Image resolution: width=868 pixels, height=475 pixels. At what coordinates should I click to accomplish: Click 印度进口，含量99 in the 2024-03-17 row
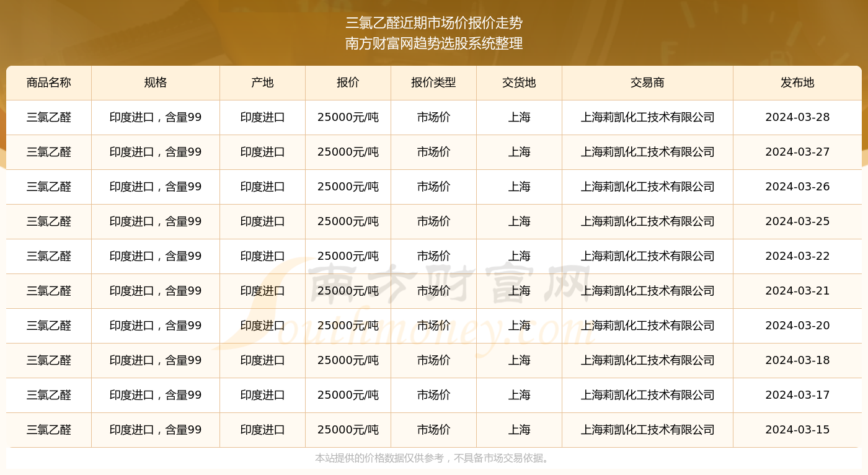pyautogui.click(x=156, y=395)
